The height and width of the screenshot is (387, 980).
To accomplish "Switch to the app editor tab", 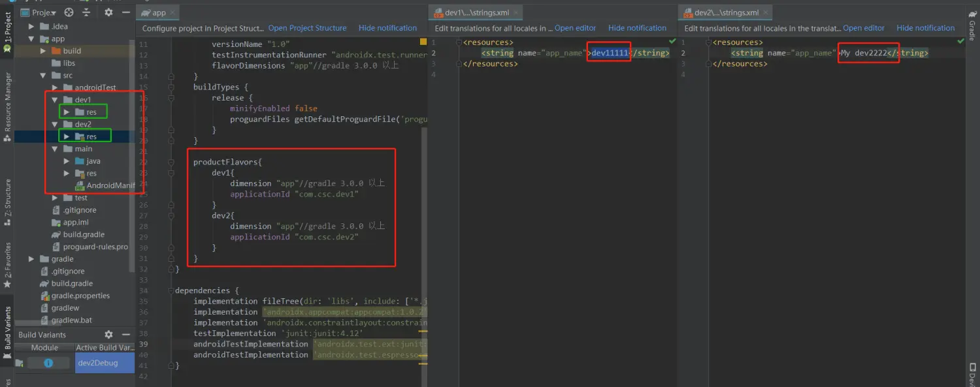I will 153,12.
